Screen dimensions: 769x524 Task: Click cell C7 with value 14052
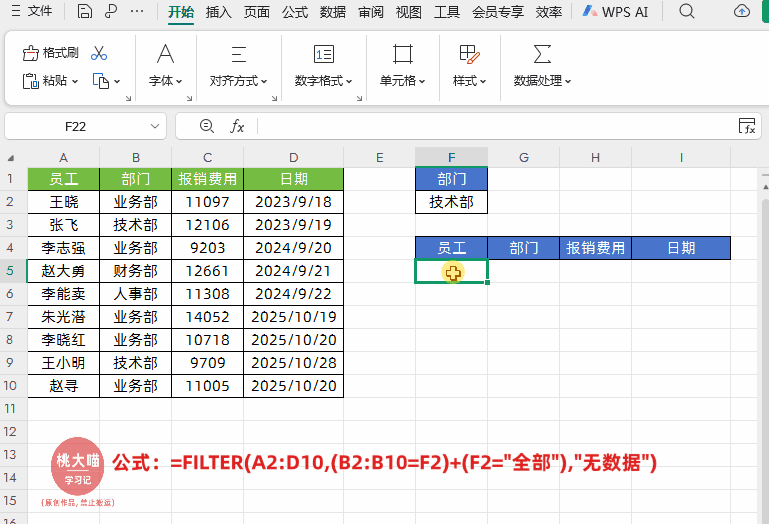tap(207, 317)
